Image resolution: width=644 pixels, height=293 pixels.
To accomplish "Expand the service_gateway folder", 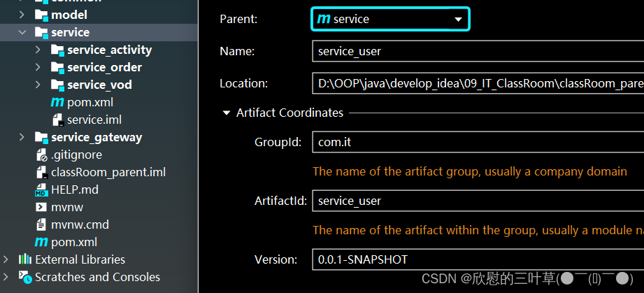I will [x=22, y=137].
